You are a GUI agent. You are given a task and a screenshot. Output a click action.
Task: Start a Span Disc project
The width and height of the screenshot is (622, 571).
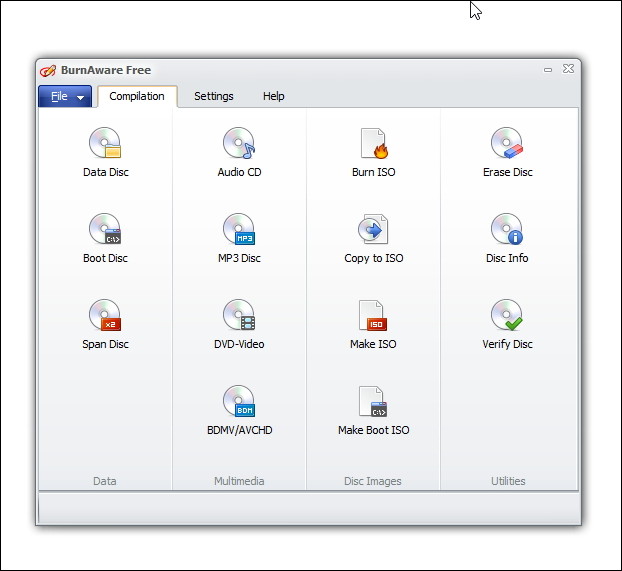106,324
